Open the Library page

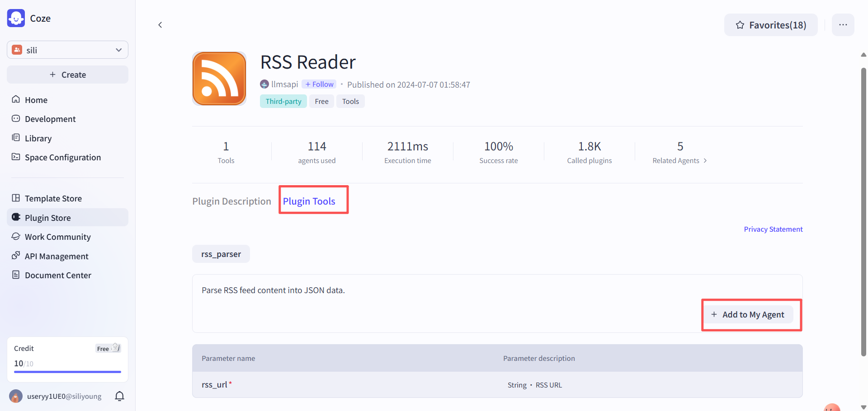[x=67, y=138]
